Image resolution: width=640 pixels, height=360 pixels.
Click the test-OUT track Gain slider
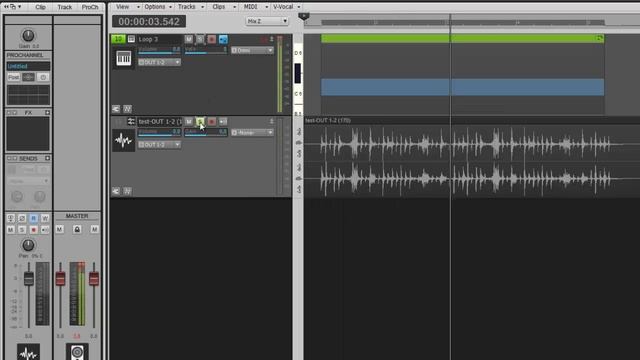coord(206,133)
